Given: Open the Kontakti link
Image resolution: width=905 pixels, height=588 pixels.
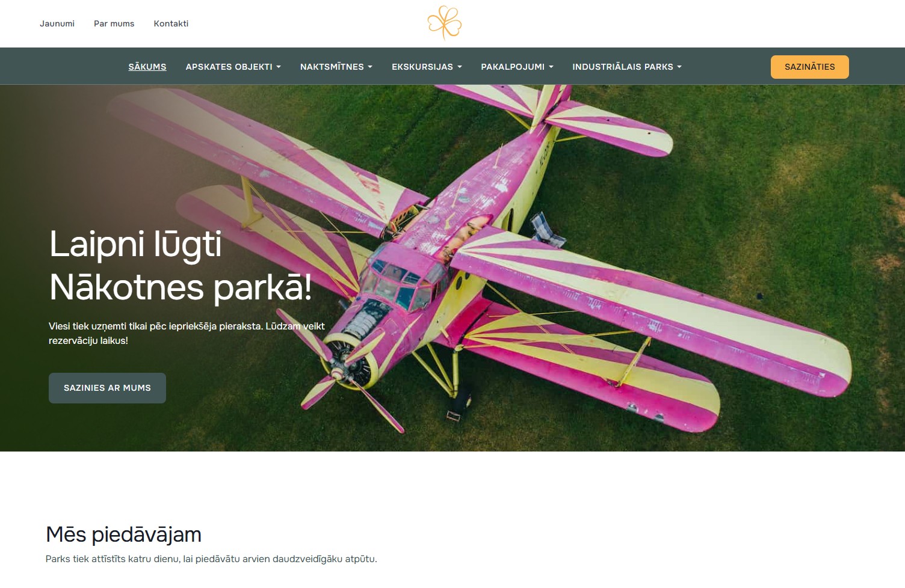Looking at the screenshot, I should pos(171,23).
